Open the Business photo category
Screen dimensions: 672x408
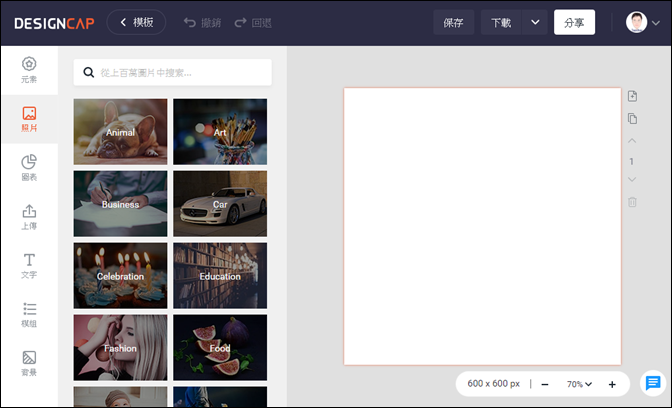tap(120, 204)
